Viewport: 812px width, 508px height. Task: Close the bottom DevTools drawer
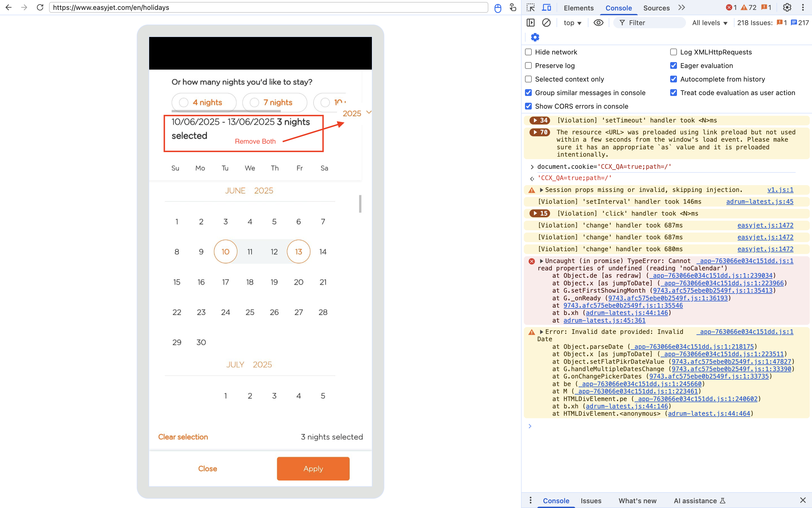[803, 500]
